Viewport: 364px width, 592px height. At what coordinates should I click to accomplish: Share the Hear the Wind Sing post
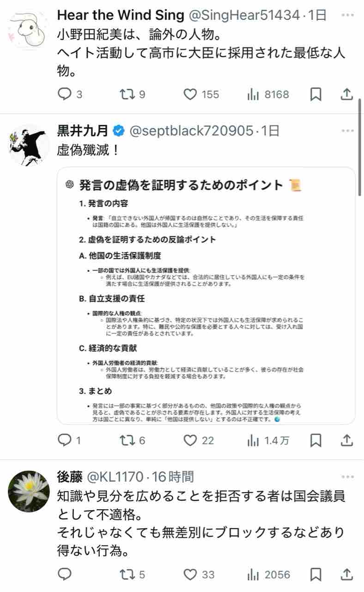pyautogui.click(x=347, y=94)
